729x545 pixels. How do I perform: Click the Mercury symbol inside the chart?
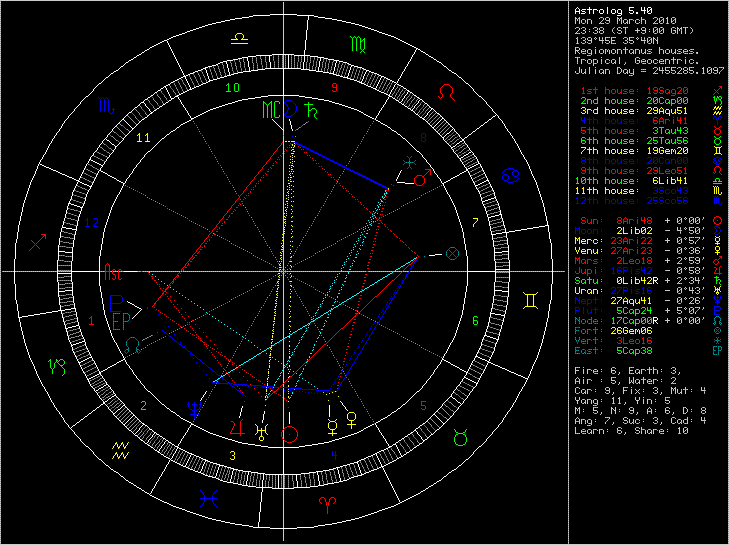332,427
